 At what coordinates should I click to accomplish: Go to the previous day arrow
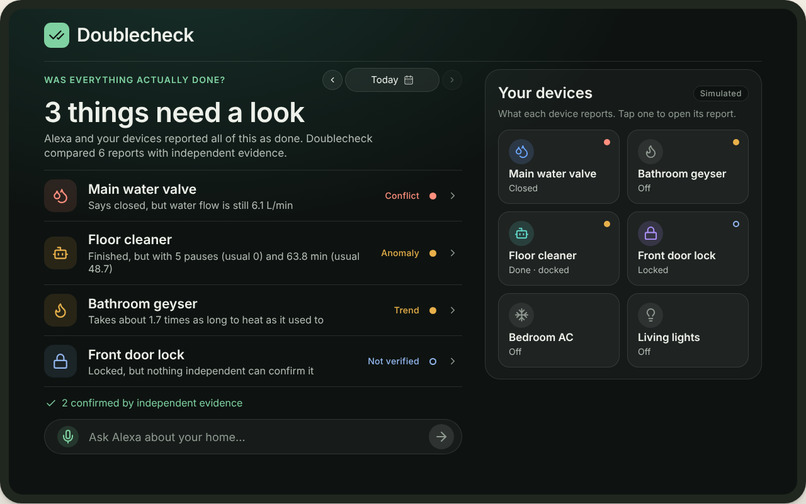click(333, 80)
